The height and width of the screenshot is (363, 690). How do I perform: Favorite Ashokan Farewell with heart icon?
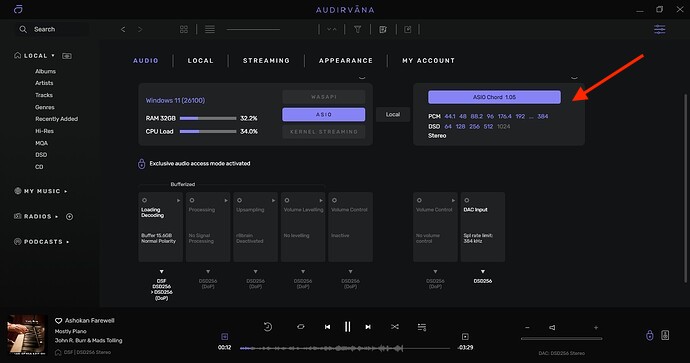pos(58,321)
